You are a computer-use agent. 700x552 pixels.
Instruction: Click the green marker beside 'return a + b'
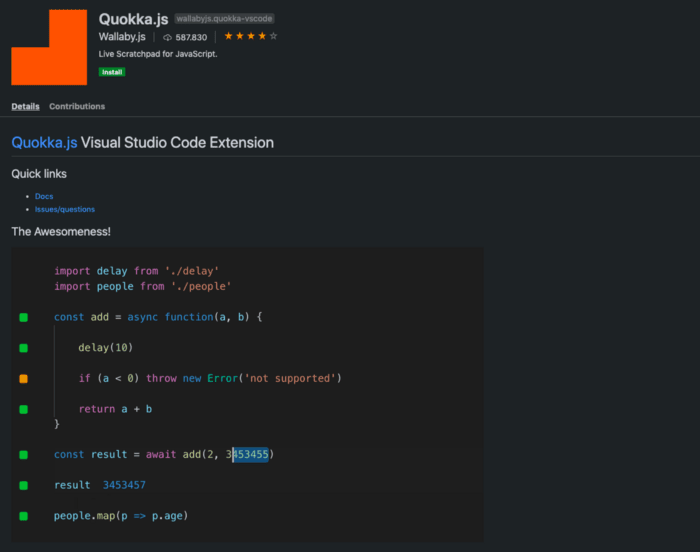24,409
